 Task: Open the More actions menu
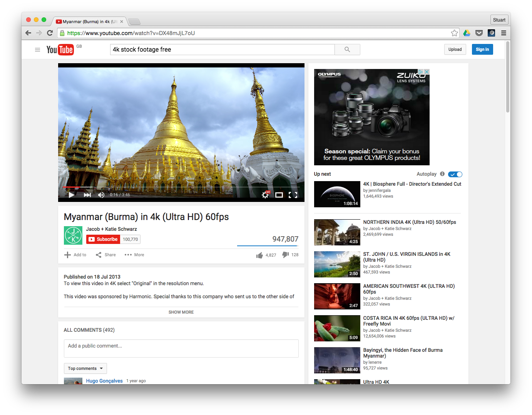coord(134,255)
